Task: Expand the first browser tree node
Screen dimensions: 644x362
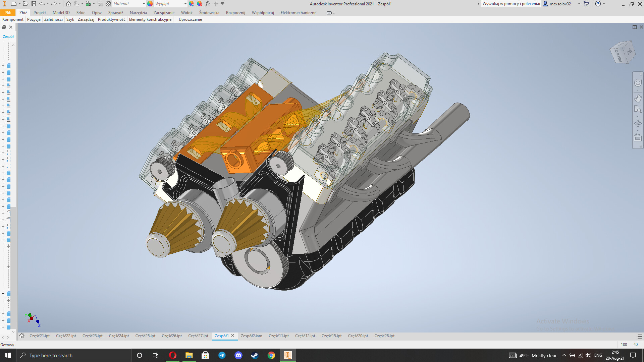Action: (3, 66)
